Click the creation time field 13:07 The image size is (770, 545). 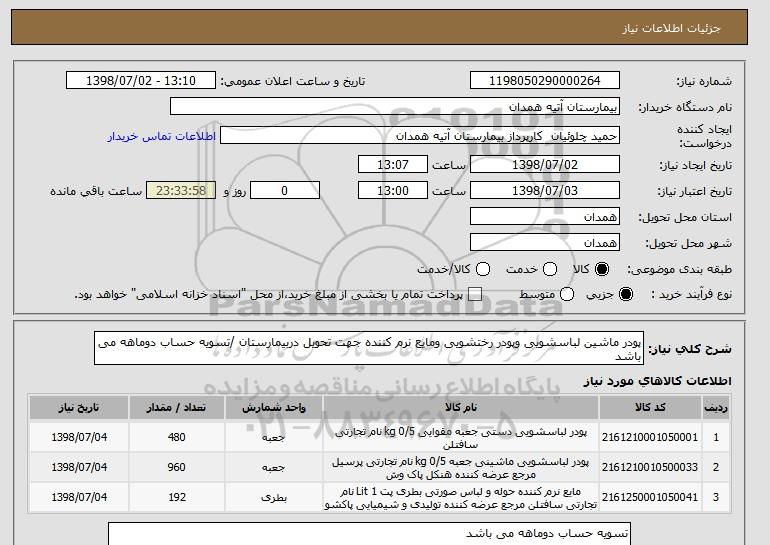point(393,164)
